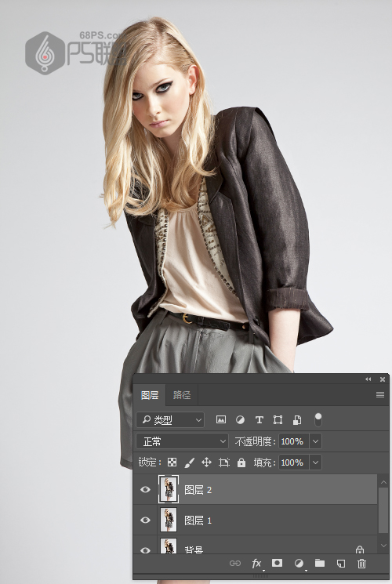The image size is (392, 584).
Task: Lock transparent pixels checkerboard icon
Action: tap(172, 462)
